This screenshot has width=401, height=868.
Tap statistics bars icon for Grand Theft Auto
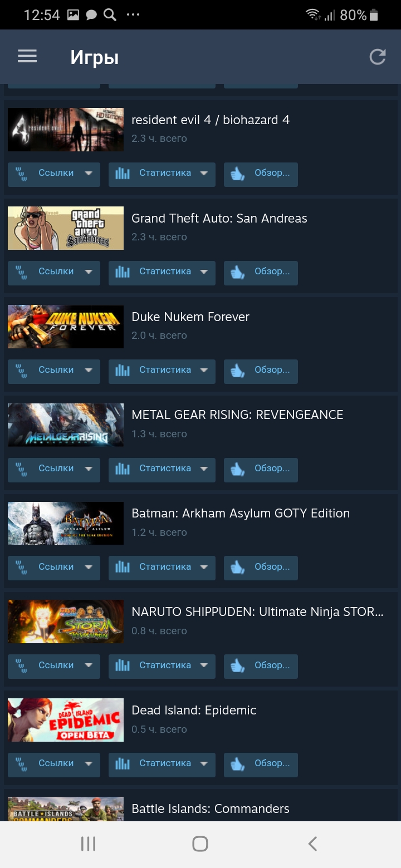[123, 272]
